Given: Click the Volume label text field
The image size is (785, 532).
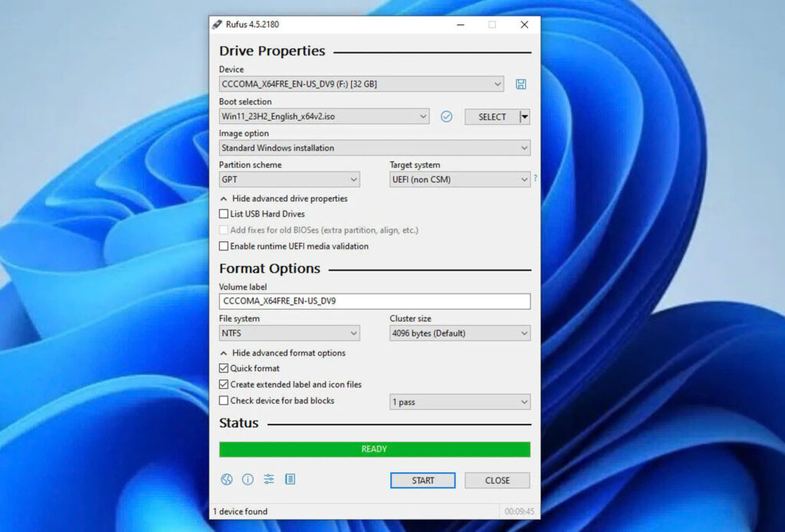Looking at the screenshot, I should pyautogui.click(x=374, y=301).
